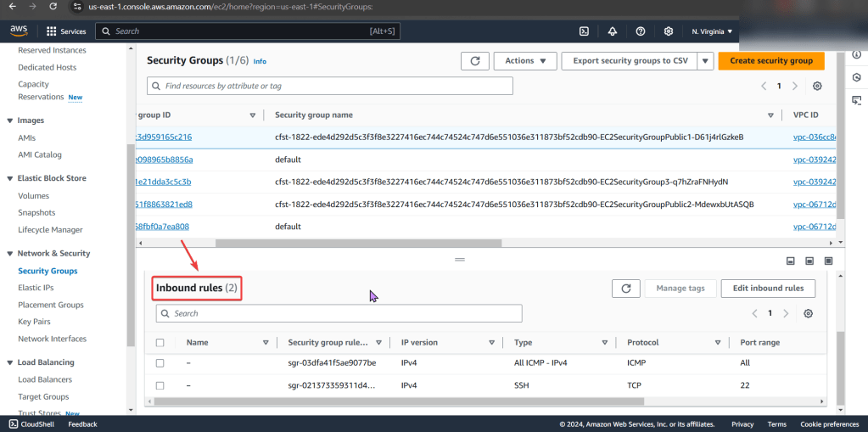Select the All ICMP - IPv4 rule checkbox

coord(160,363)
